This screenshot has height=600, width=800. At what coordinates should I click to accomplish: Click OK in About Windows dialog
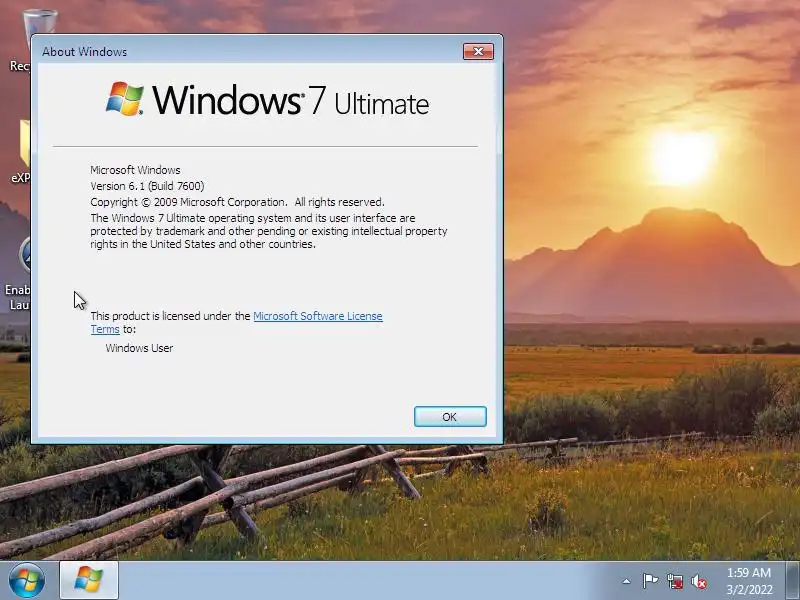click(x=450, y=417)
